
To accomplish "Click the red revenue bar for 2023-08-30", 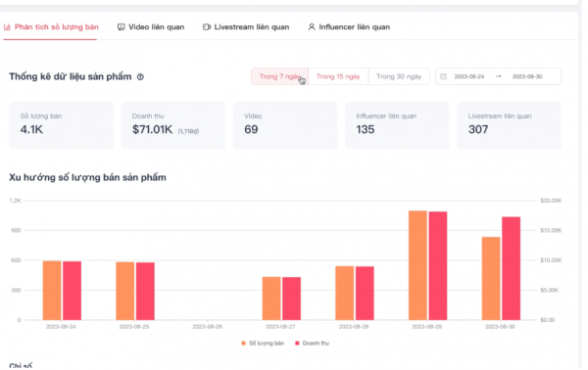I will (512, 268).
